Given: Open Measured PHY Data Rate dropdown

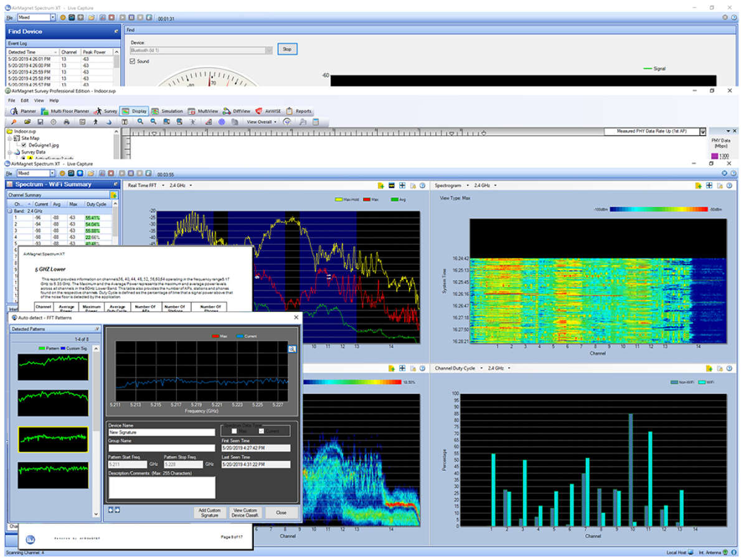Looking at the screenshot, I should 703,132.
